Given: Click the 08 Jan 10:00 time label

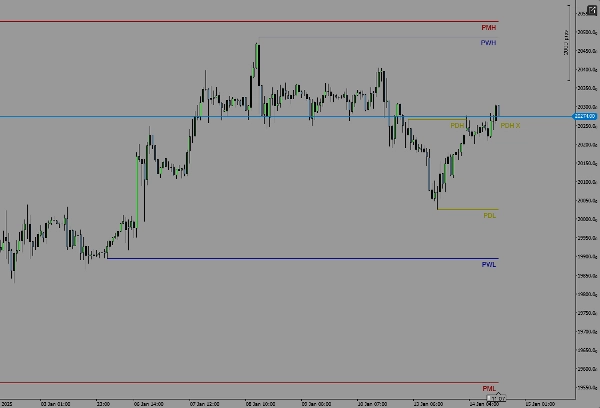Looking at the screenshot, I should 262,404.
